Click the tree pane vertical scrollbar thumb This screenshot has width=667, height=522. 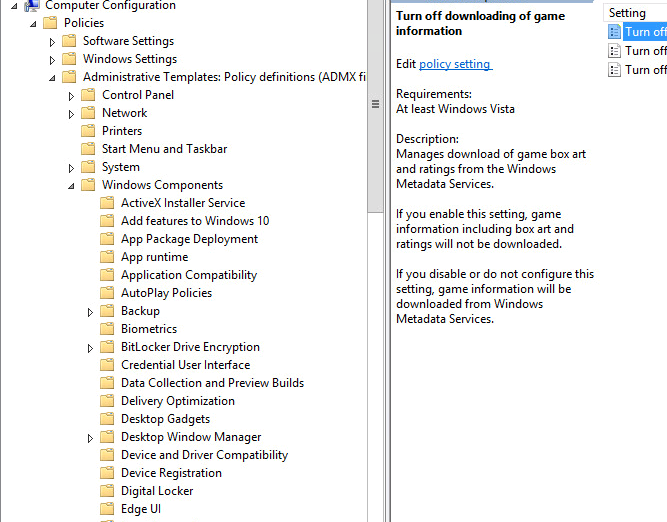click(375, 104)
